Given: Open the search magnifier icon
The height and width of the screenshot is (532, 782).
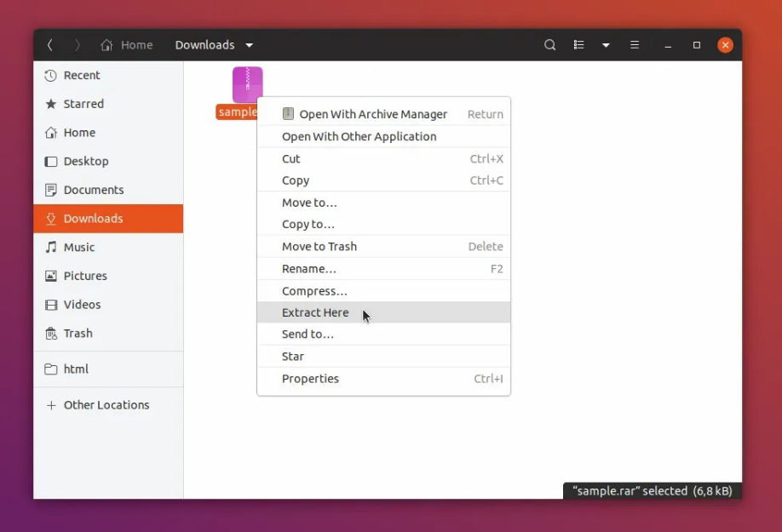Looking at the screenshot, I should coord(549,44).
